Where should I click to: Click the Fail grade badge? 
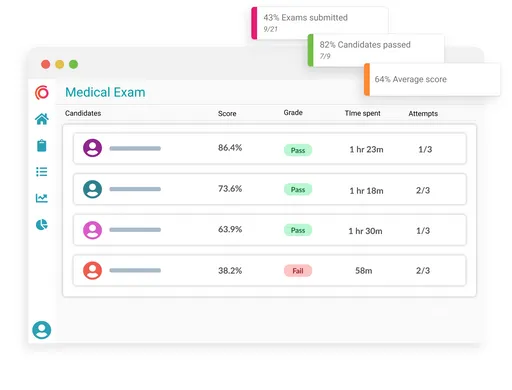click(x=298, y=271)
